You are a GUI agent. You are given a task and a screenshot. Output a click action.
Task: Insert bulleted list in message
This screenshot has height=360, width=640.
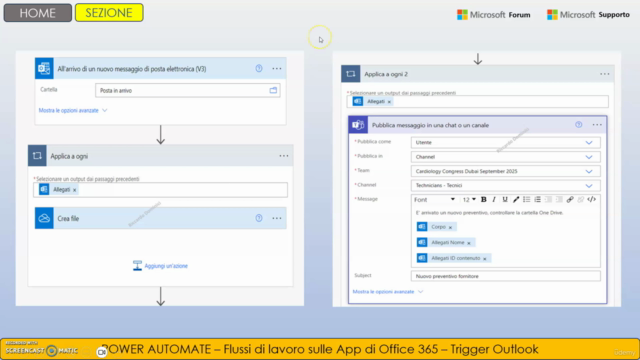tap(527, 200)
